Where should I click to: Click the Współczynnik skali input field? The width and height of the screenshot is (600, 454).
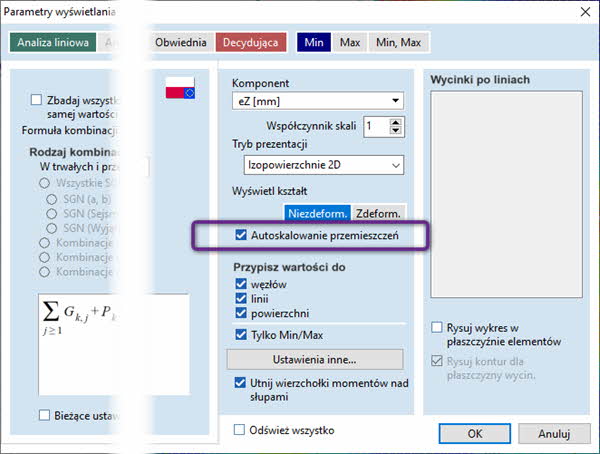pyautogui.click(x=374, y=126)
